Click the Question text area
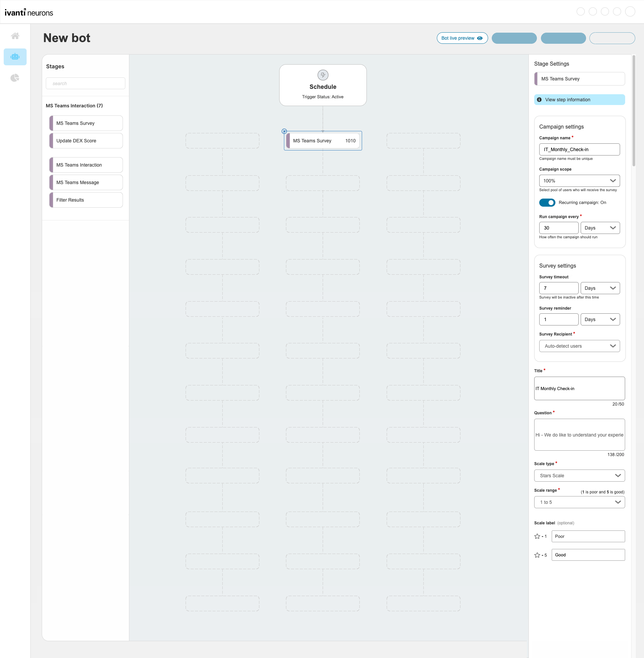The image size is (644, 658). click(579, 435)
